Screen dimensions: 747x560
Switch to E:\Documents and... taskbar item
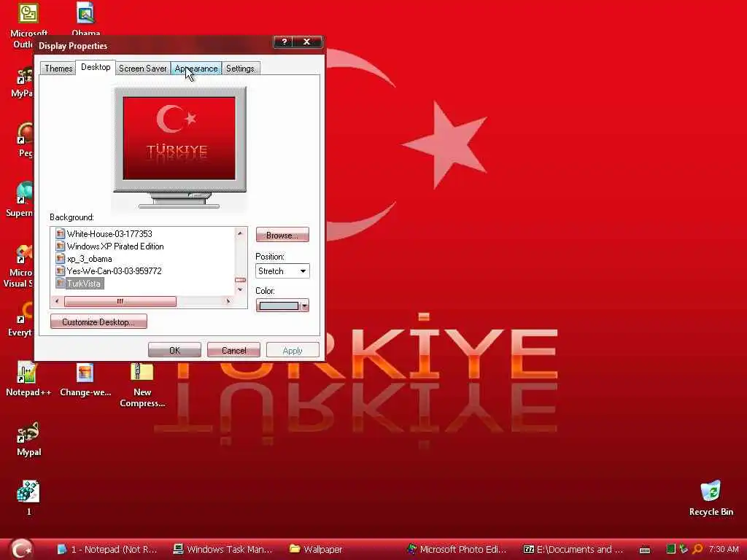(x=573, y=549)
